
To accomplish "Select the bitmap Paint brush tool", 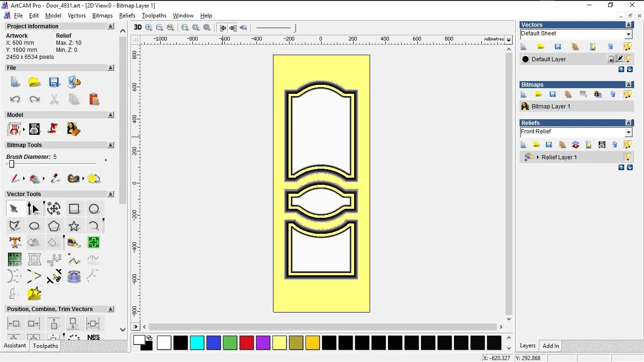I will (15, 179).
